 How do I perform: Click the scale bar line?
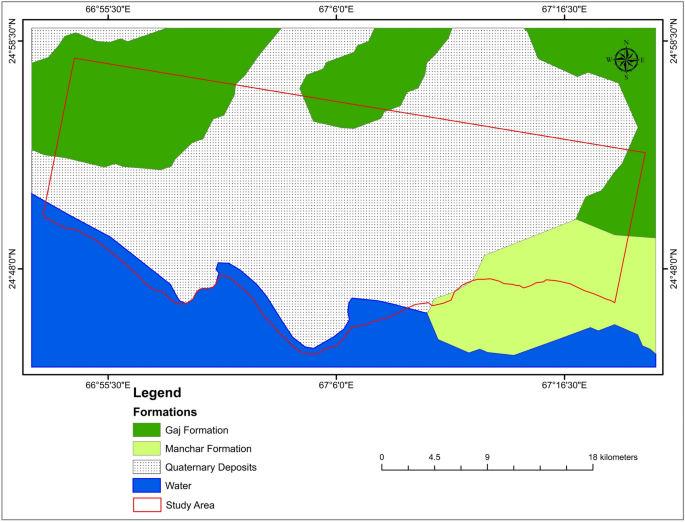point(487,468)
